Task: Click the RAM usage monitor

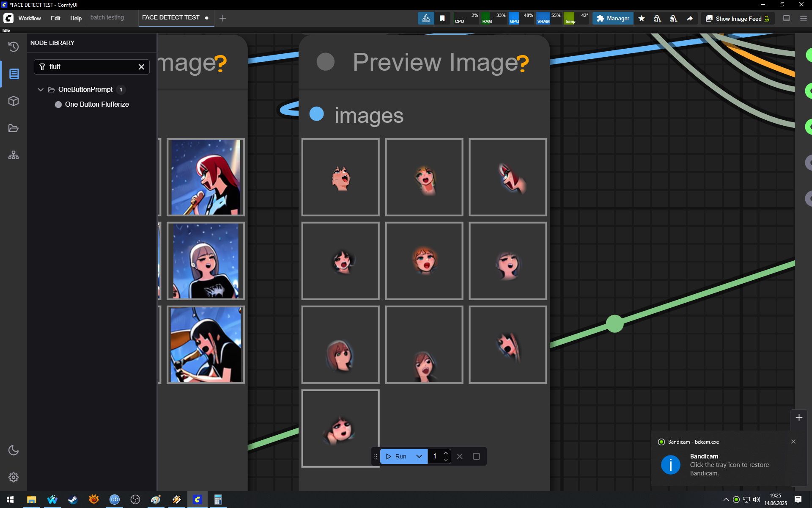Action: (494, 18)
